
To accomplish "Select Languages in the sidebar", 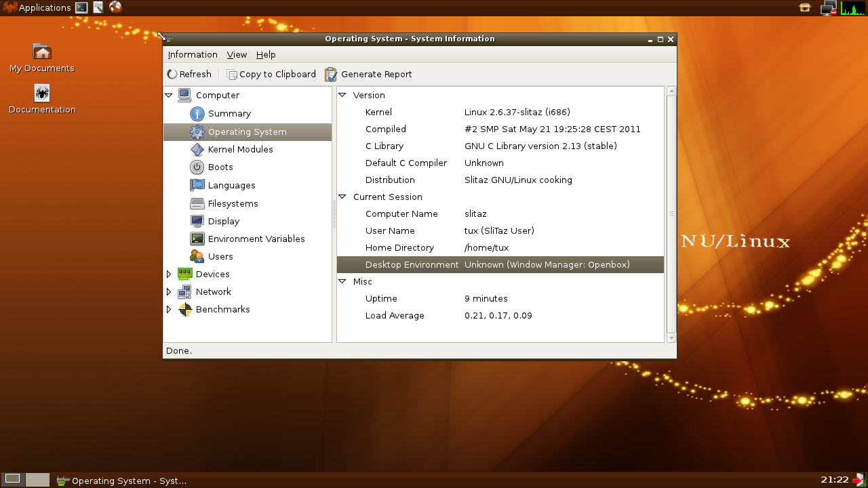I will click(231, 186).
